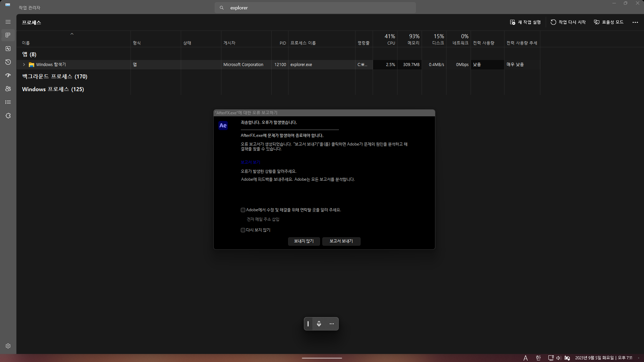
Task: Toggle the Task Manager navigation sidebar open
Action: coord(8,22)
